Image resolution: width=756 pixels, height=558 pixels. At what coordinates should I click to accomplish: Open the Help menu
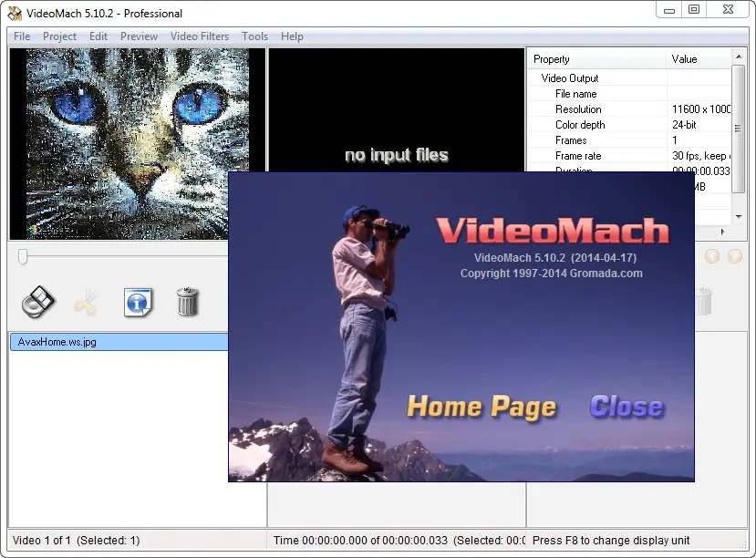click(x=292, y=36)
